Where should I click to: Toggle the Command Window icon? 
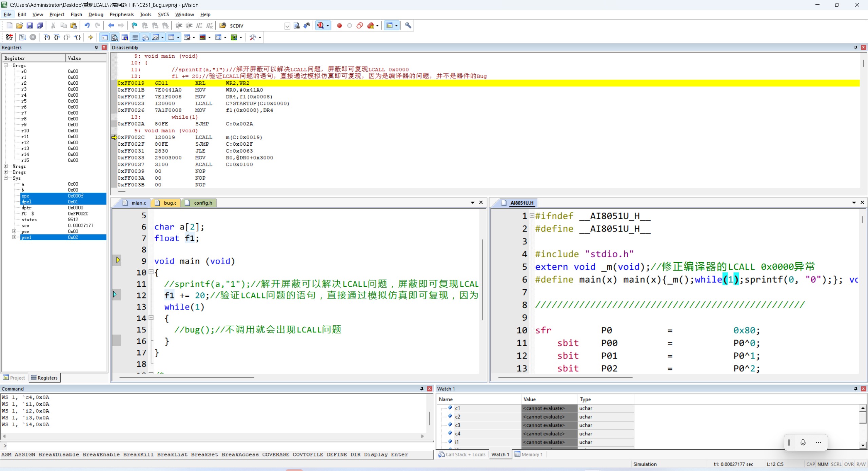tap(105, 37)
